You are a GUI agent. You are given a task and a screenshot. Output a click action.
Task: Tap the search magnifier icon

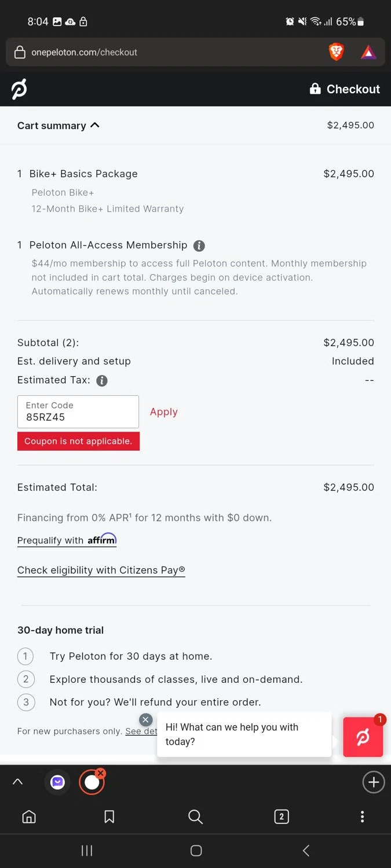click(x=196, y=816)
